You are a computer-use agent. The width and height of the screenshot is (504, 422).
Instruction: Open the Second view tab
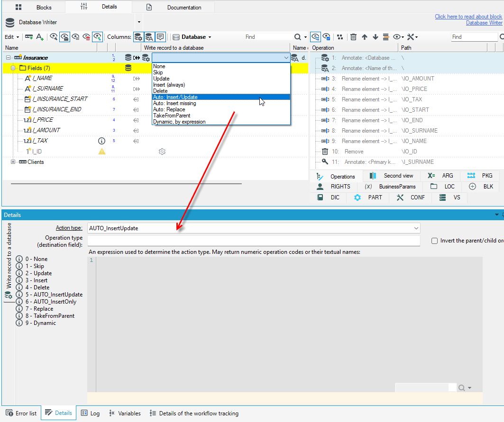coord(392,176)
